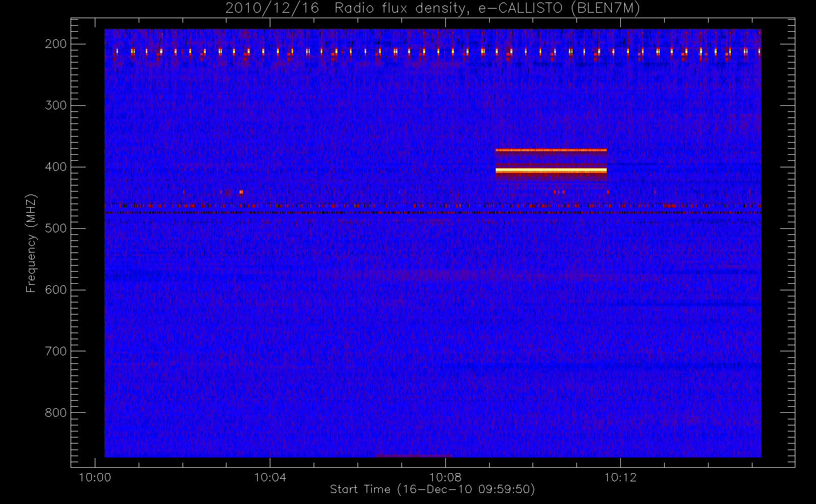Click the red-orange emission band near 370 MHz
The height and width of the screenshot is (504, 816).
(551, 150)
